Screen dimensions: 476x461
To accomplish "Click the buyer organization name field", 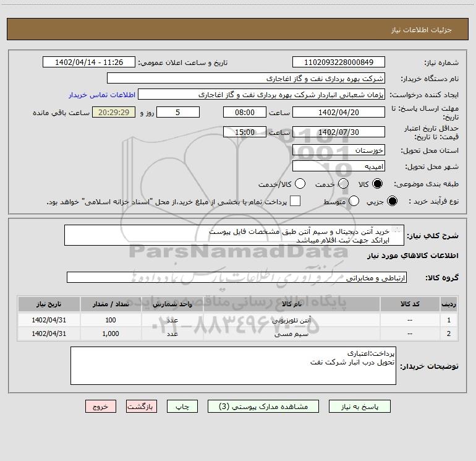I will (x=246, y=78).
